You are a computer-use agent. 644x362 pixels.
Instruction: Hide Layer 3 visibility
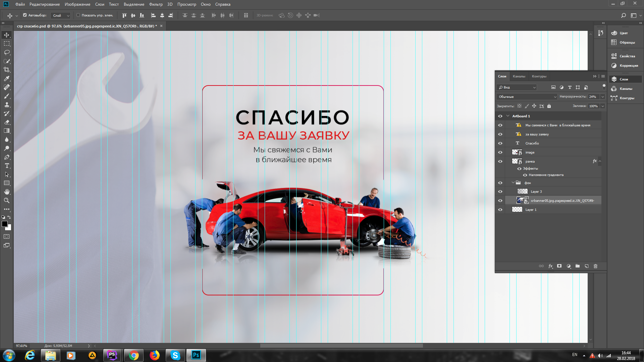(x=500, y=191)
